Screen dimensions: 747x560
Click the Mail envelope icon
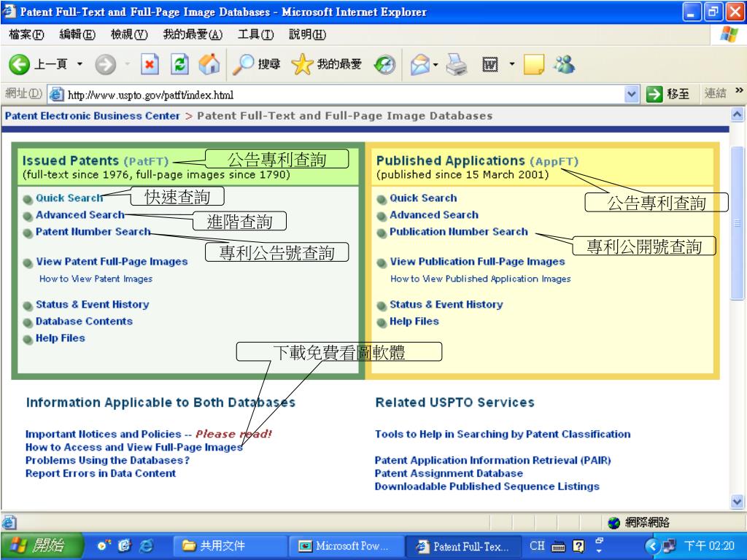[x=420, y=64]
